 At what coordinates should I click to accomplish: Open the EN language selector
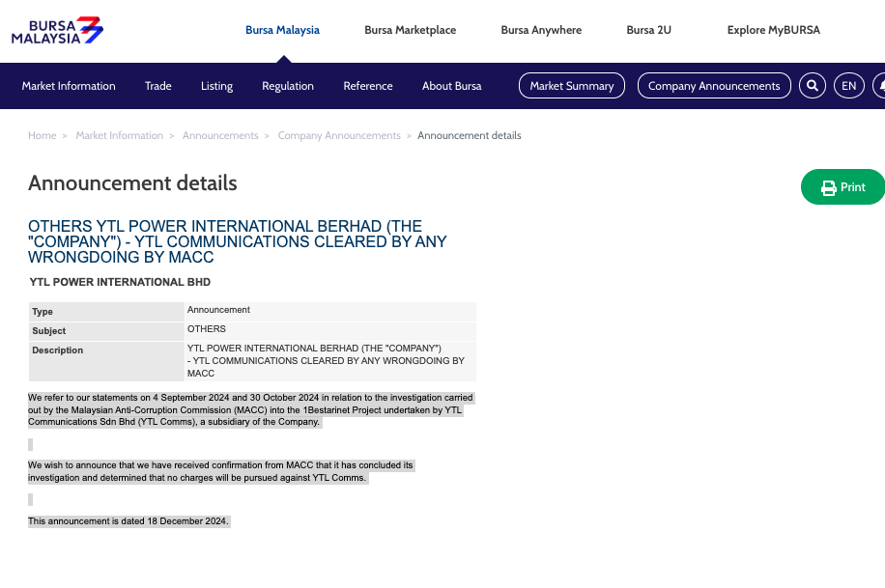pos(848,86)
